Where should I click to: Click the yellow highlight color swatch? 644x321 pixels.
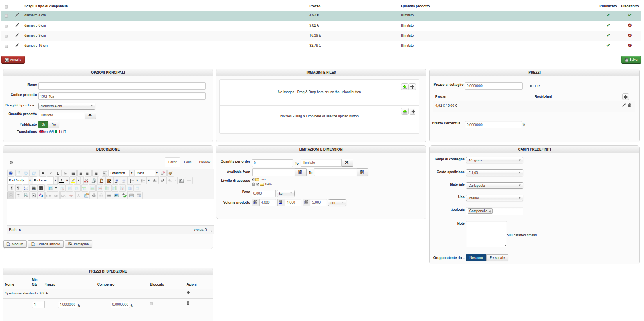click(73, 181)
